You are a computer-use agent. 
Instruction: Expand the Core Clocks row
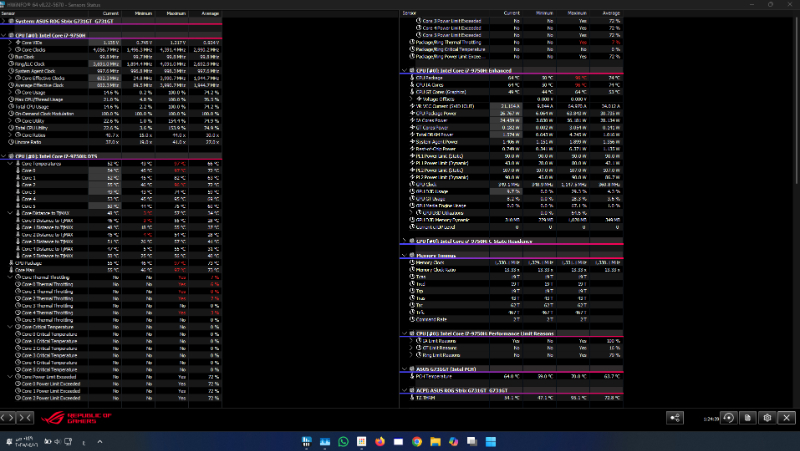pyautogui.click(x=10, y=50)
